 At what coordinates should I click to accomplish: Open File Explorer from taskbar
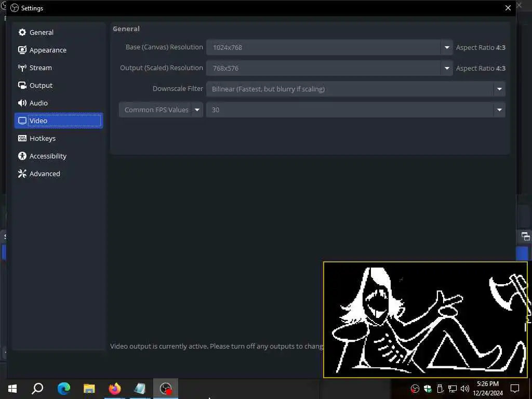click(89, 389)
